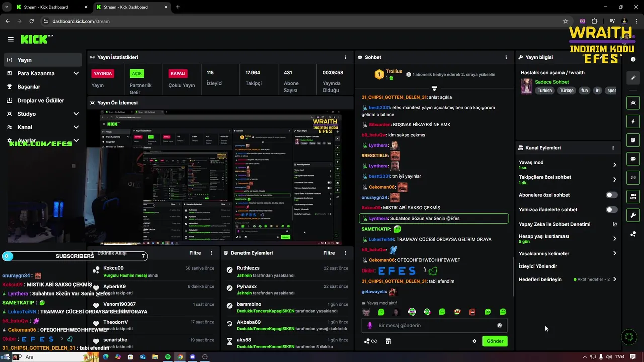Click the info icon in right rail
The height and width of the screenshot is (362, 644).
[633, 59]
